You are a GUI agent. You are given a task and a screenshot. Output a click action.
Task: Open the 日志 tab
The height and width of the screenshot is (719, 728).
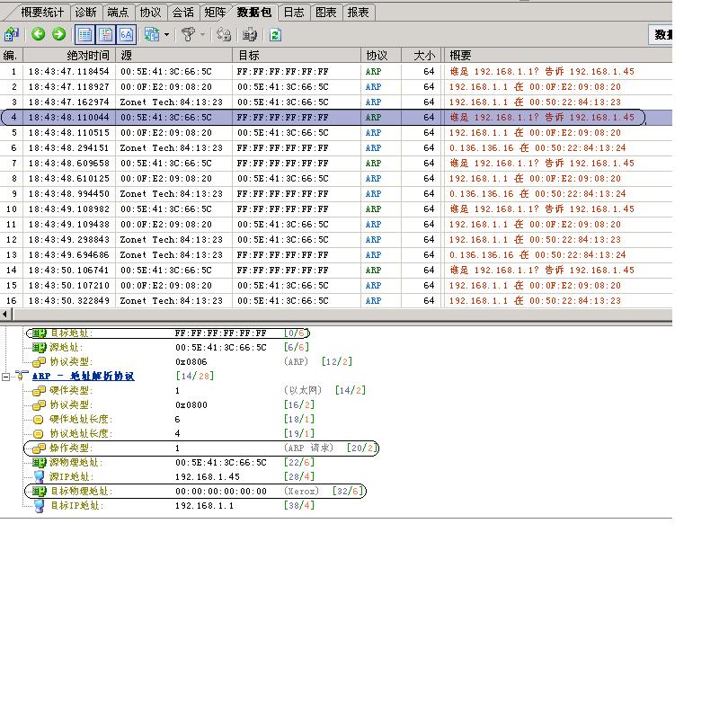tap(293, 12)
